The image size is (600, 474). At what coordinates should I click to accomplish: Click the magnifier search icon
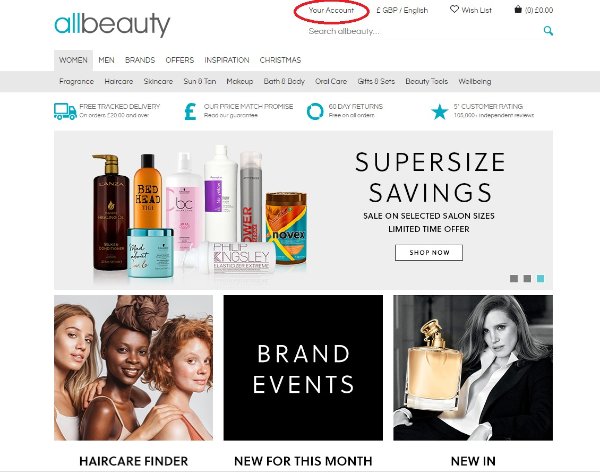(x=548, y=31)
